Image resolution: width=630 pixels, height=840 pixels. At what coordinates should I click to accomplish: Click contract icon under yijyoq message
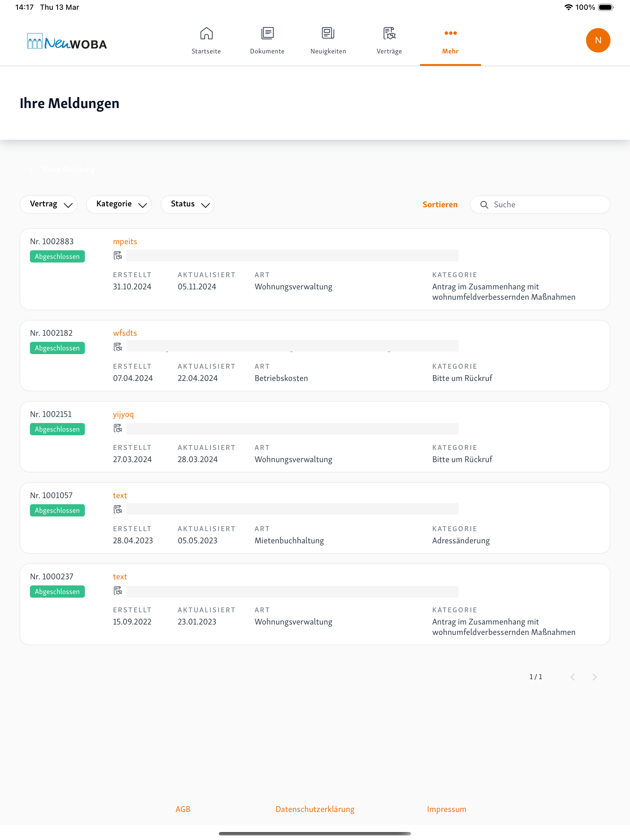coord(118,428)
